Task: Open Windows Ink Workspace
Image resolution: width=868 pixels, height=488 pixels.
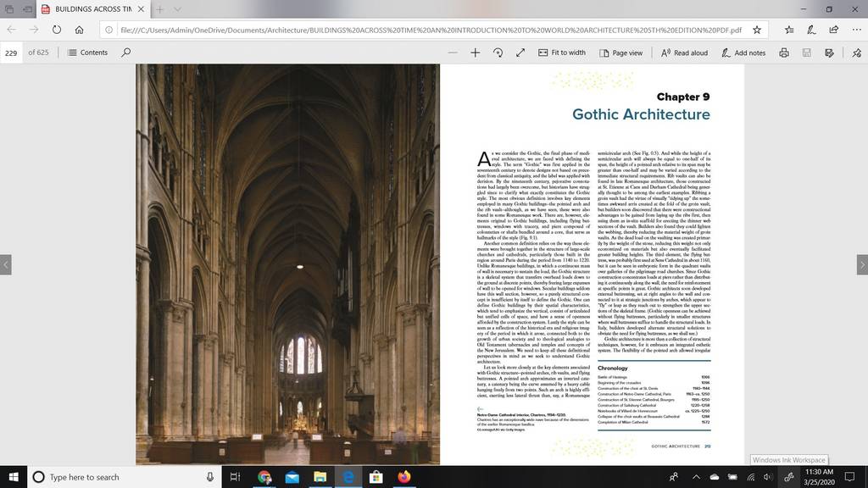Action: coord(789,477)
